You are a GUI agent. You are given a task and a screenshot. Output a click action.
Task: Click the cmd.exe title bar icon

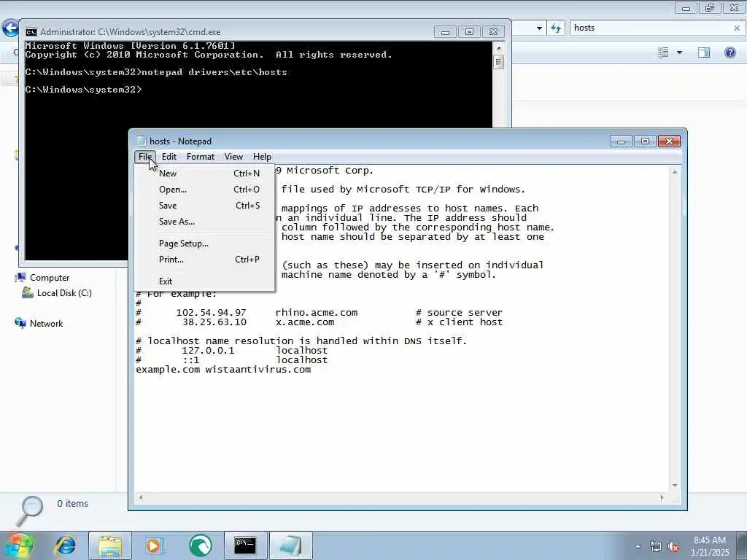click(31, 32)
